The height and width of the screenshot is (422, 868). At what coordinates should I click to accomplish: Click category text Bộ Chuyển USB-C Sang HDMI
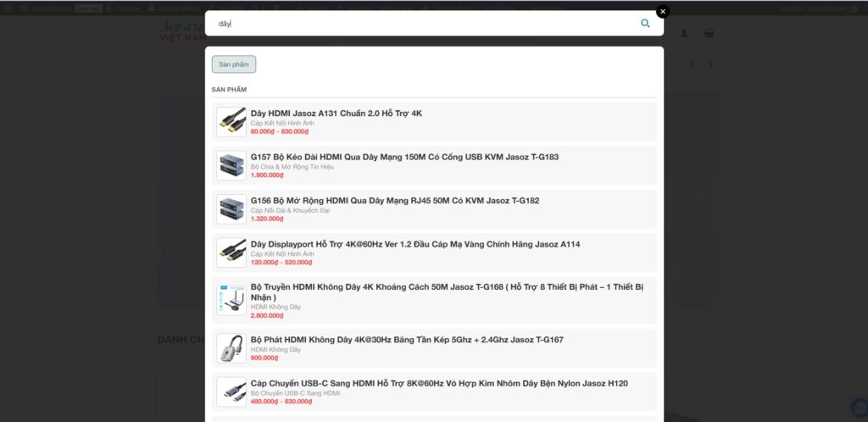295,393
